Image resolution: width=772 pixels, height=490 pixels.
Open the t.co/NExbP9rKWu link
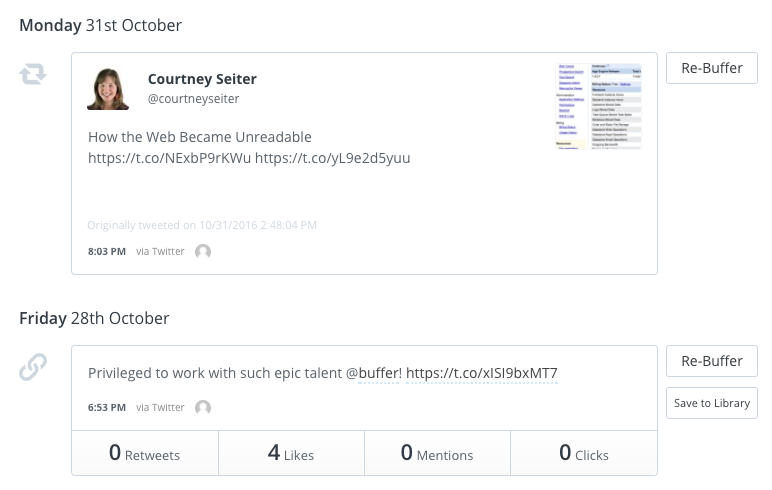point(169,158)
